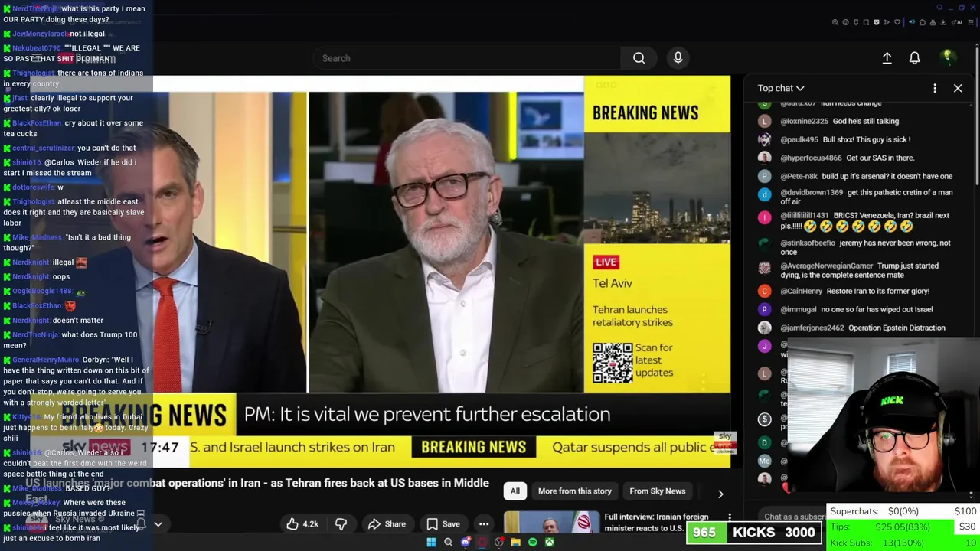This screenshot has width=980, height=551.
Task: Open Windows taskbar search
Action: tap(448, 543)
